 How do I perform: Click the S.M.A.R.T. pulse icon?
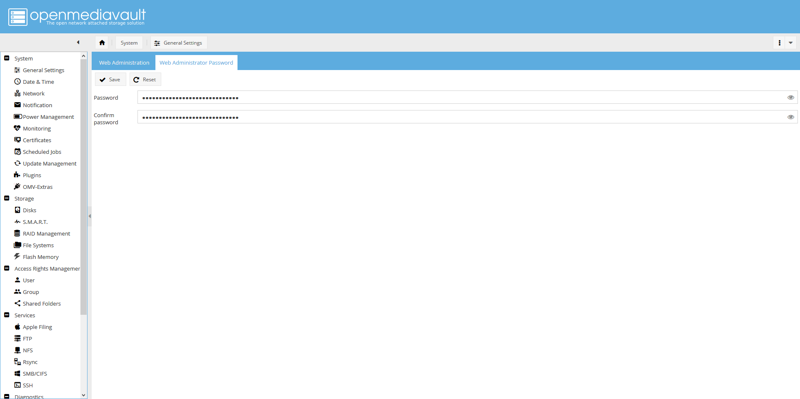pyautogui.click(x=17, y=222)
